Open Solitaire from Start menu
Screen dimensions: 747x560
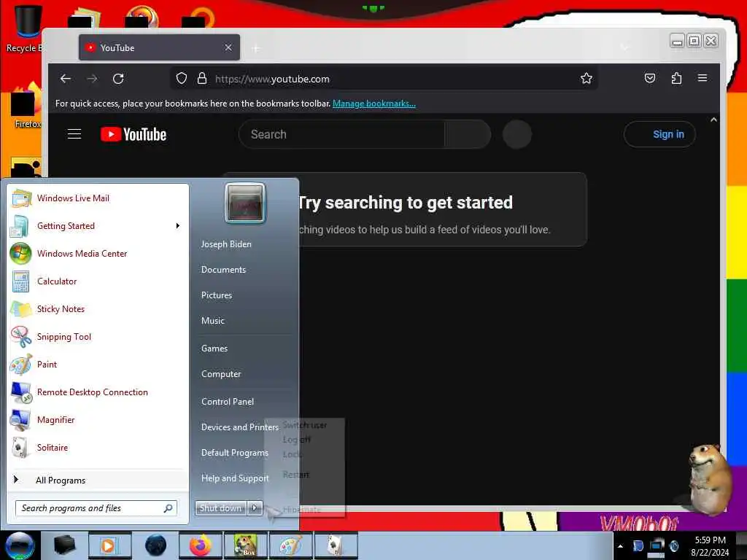point(52,448)
